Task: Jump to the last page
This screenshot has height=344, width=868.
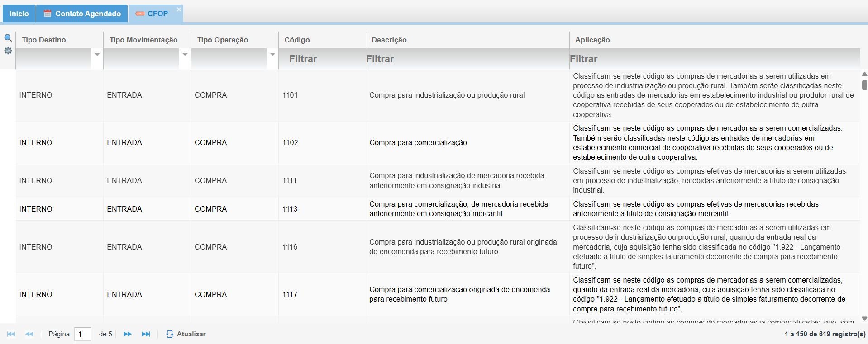Action: tap(146, 334)
